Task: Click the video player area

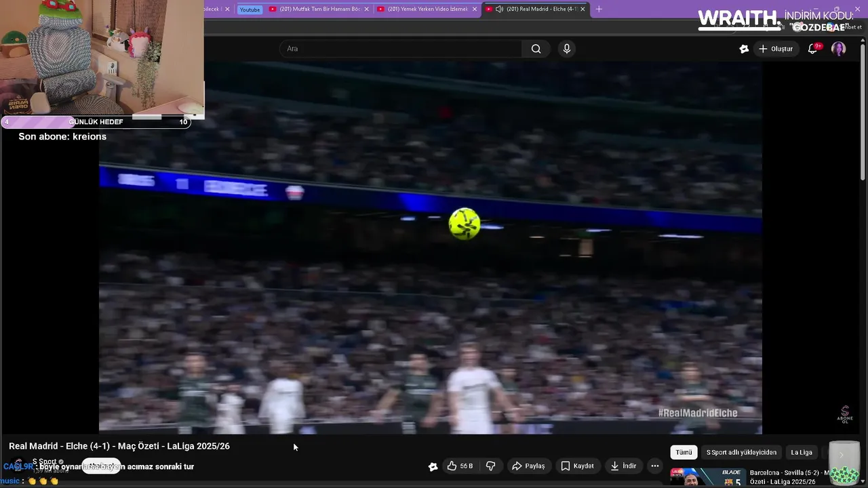Action: (431, 247)
